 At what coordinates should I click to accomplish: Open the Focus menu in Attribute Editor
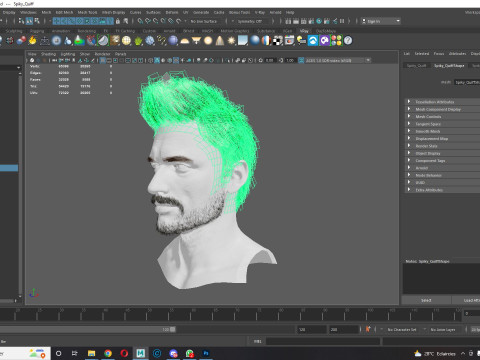click(x=439, y=54)
